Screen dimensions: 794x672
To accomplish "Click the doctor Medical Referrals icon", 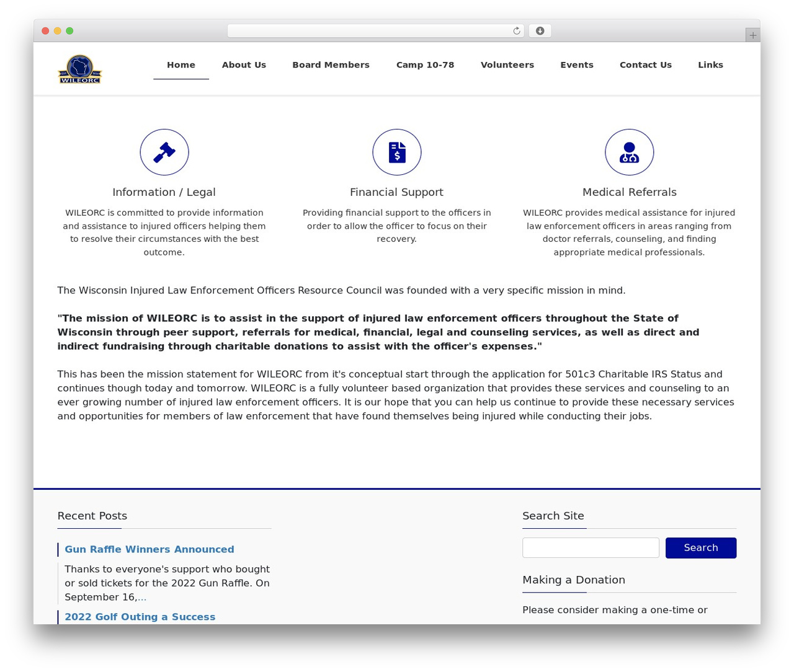I will pos(630,153).
